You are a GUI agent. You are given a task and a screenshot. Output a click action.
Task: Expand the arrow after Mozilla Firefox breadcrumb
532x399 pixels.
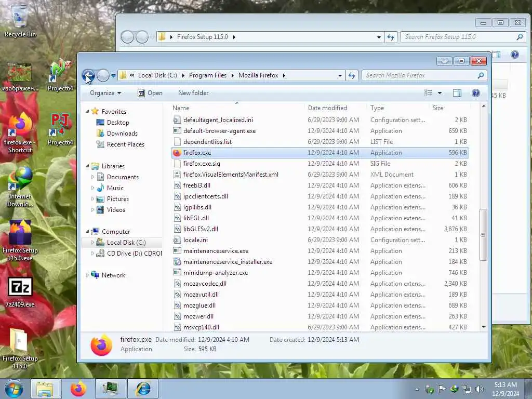[284, 75]
